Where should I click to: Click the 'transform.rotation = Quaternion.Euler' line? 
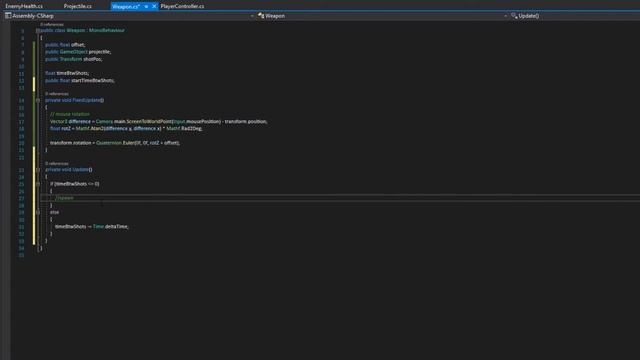(x=115, y=143)
